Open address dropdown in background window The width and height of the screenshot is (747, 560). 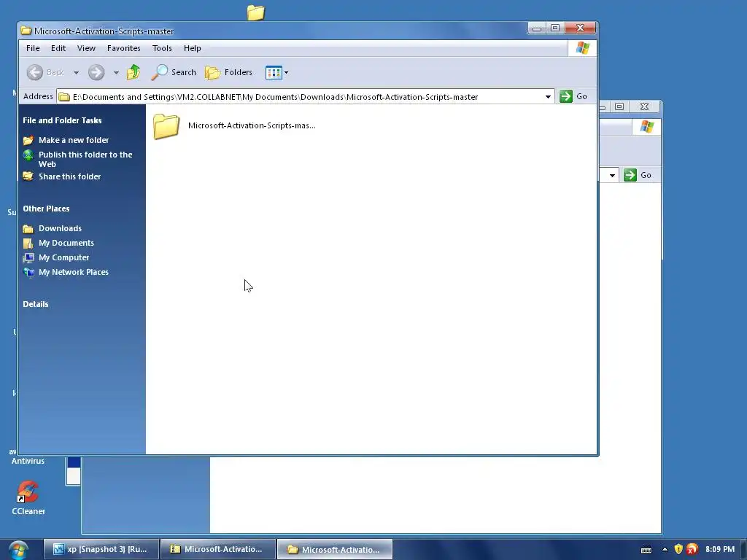612,175
